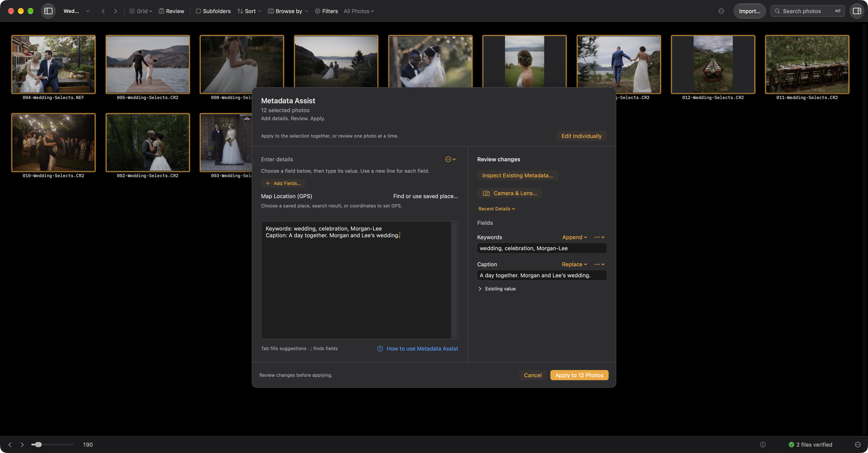The image size is (868, 453).
Task: Change Caption mode from Replace
Action: pyautogui.click(x=574, y=264)
